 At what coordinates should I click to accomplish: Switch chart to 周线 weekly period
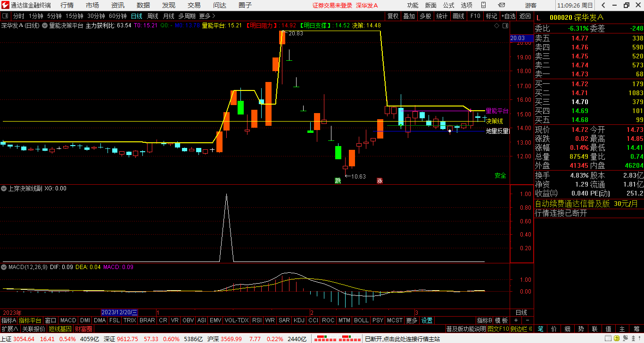coord(153,16)
